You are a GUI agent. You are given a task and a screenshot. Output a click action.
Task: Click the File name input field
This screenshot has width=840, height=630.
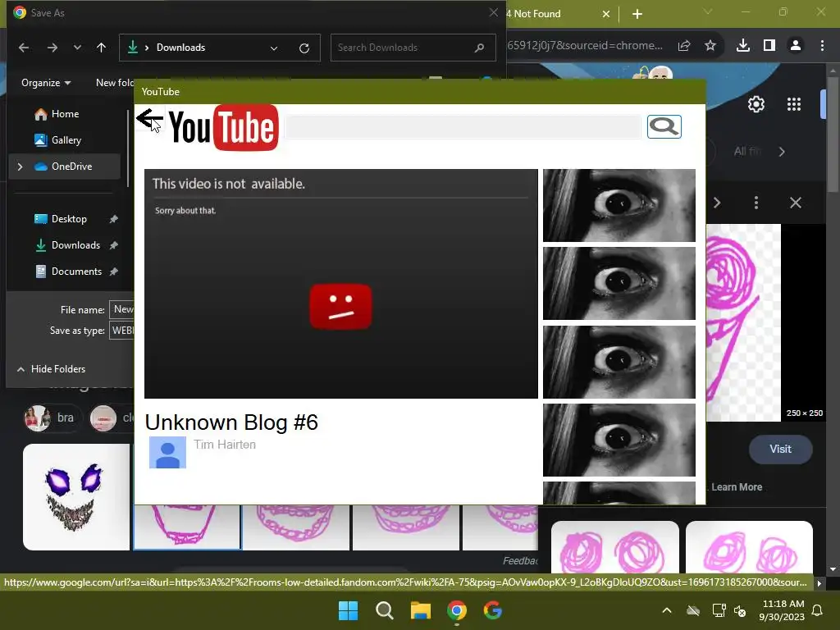coord(121,309)
